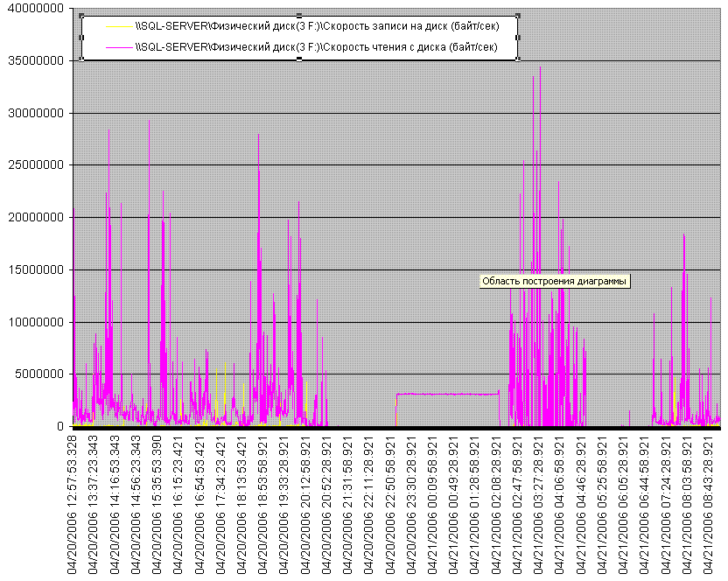
Task: Click the legend's top-left resize handle
Action: coord(81,16)
